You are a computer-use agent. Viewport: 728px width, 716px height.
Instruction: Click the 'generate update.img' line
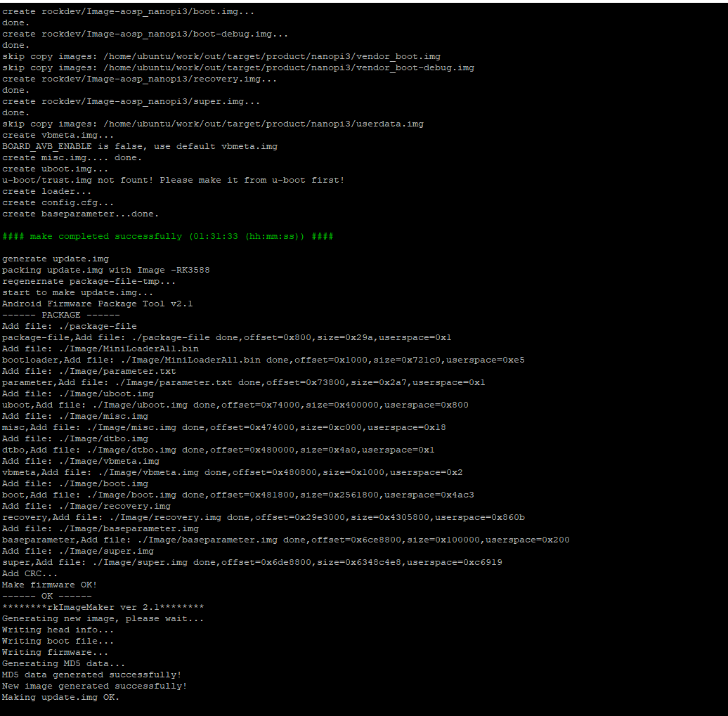[x=55, y=259]
